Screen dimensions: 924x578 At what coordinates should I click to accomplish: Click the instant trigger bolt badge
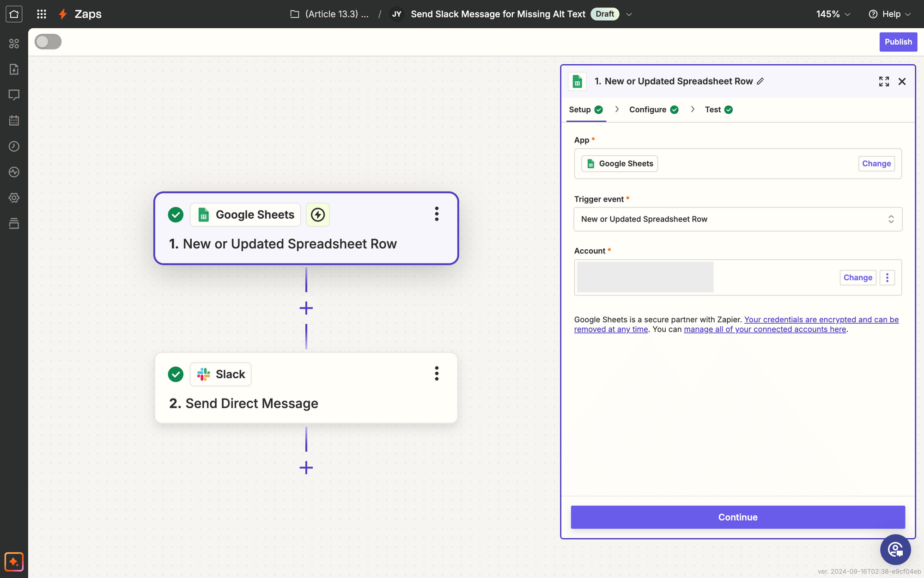pyautogui.click(x=318, y=215)
